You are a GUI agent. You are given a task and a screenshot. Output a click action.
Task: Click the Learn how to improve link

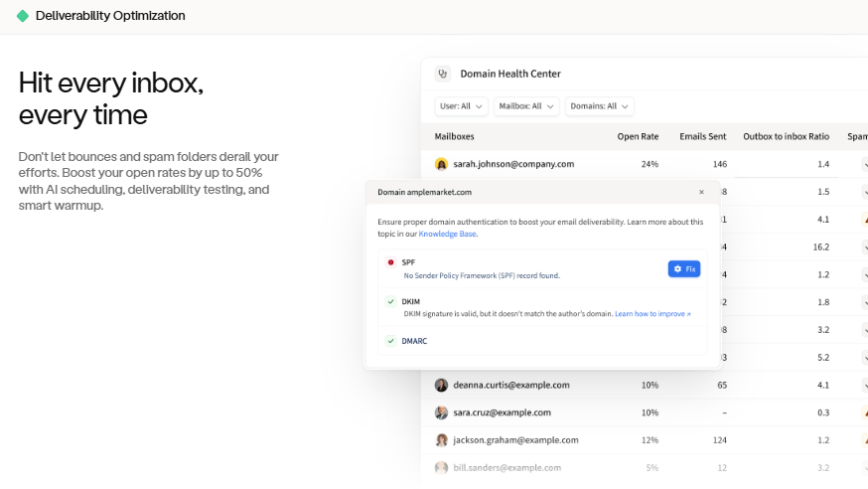point(652,314)
